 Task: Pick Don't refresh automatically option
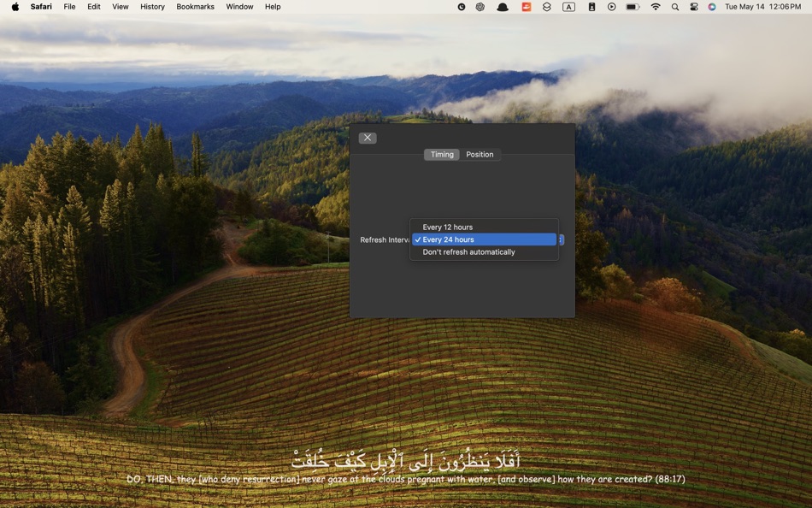tap(484, 252)
